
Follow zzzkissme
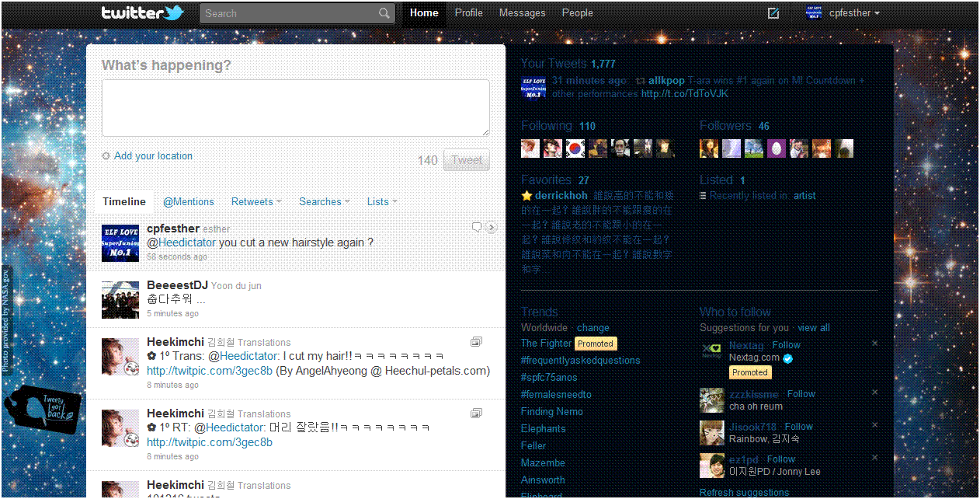[x=801, y=394]
